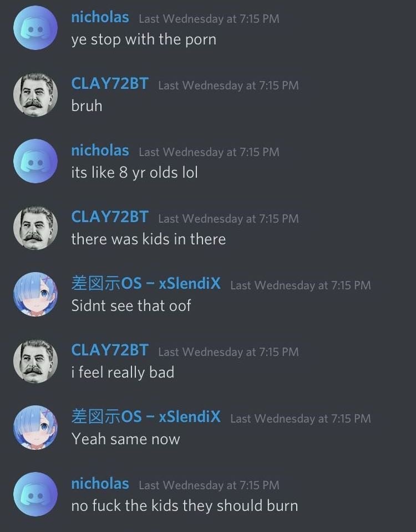Click username nicholas above 'ye stop with the porn'
The width and height of the screenshot is (416, 532).
pos(100,17)
